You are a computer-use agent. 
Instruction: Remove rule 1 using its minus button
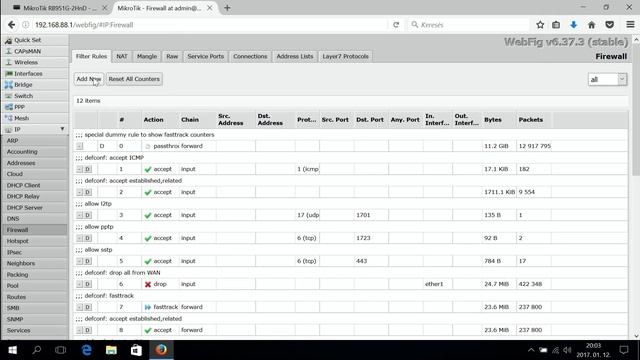click(x=80, y=169)
